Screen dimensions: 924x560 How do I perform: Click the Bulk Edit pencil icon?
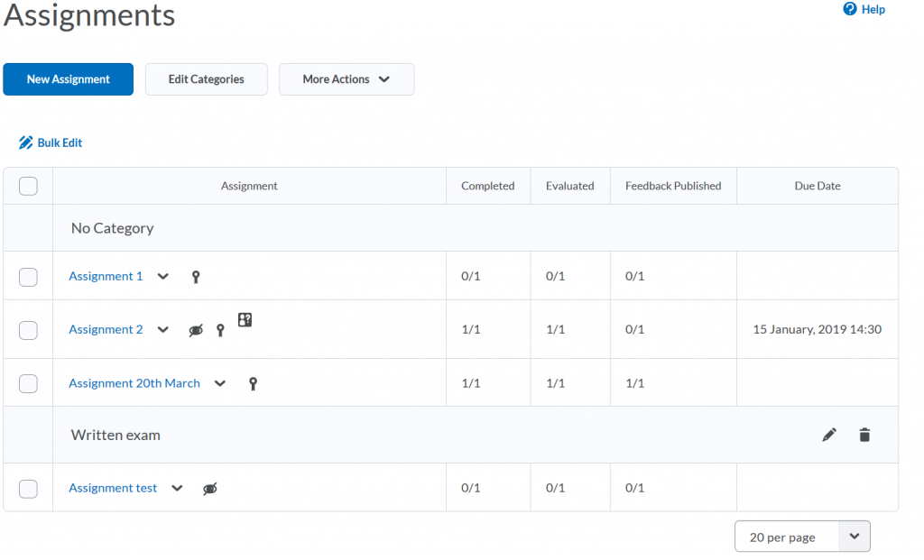coord(25,142)
